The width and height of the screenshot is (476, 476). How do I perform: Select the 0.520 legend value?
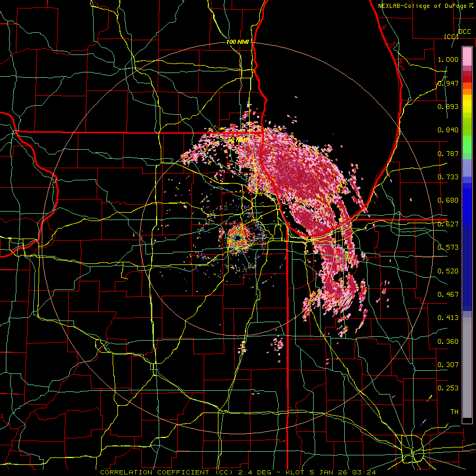coord(448,271)
